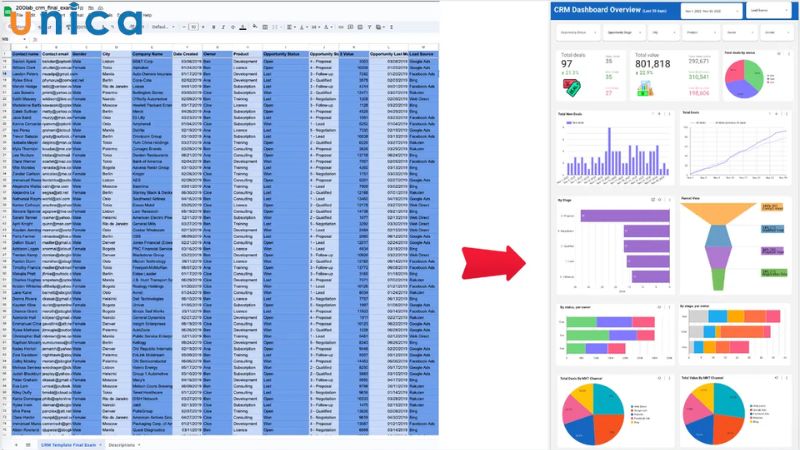Open the text color picker
This screenshot has height=450, width=800.
click(243, 27)
